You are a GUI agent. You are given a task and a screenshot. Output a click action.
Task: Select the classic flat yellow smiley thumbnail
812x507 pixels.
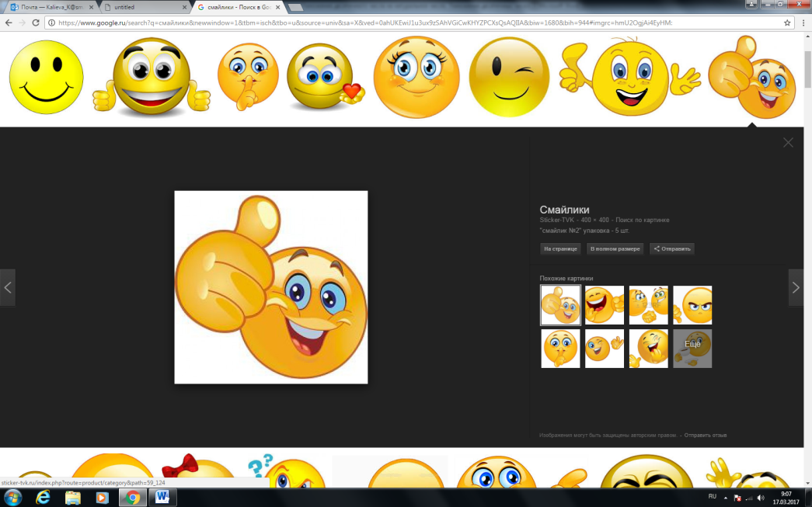point(46,77)
